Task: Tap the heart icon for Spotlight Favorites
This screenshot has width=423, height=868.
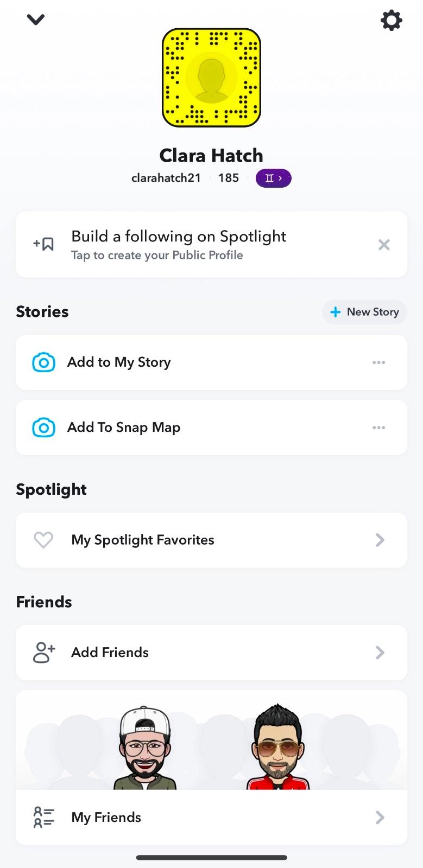Action: (x=43, y=540)
